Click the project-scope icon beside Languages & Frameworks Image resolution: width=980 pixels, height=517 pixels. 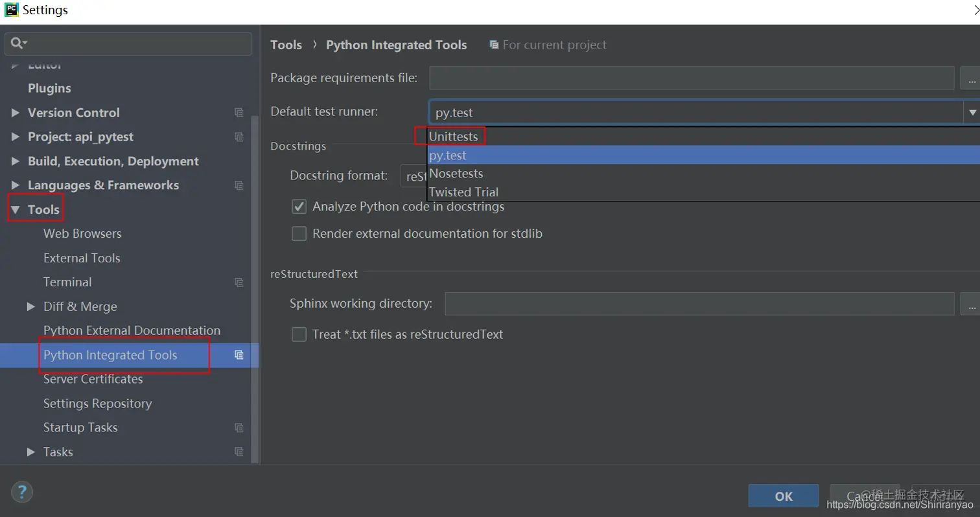[239, 185]
